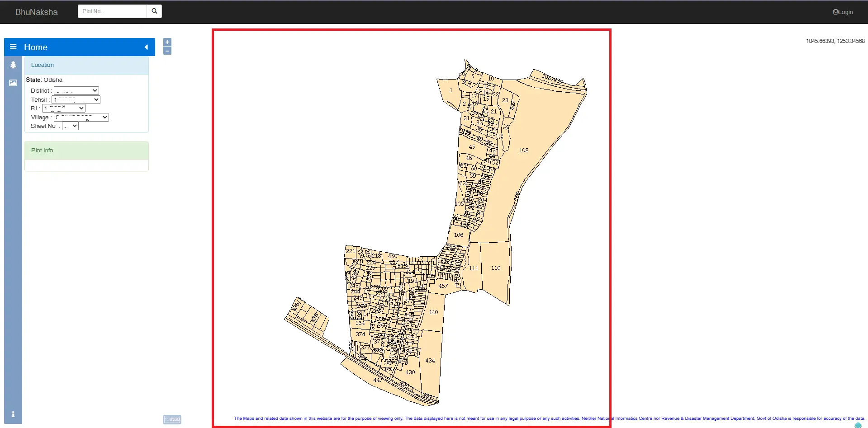
Task: Open the Tehsil dropdown
Action: (75, 99)
